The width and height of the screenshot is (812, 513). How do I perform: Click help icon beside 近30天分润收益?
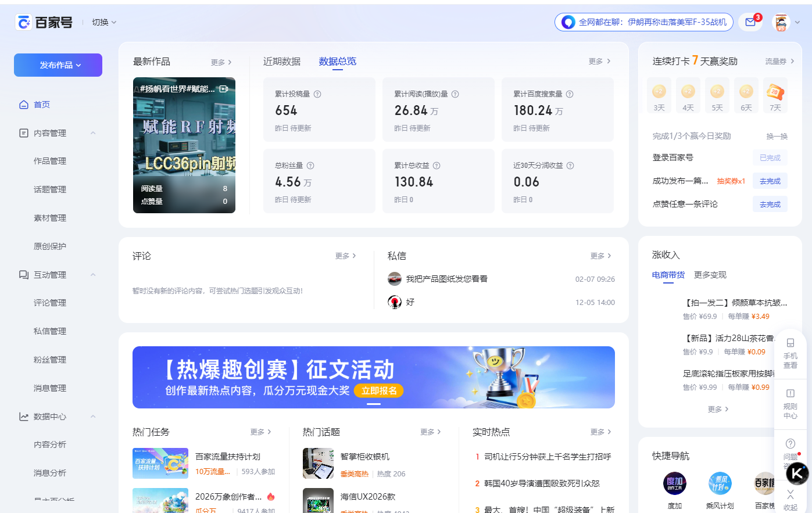[570, 166]
